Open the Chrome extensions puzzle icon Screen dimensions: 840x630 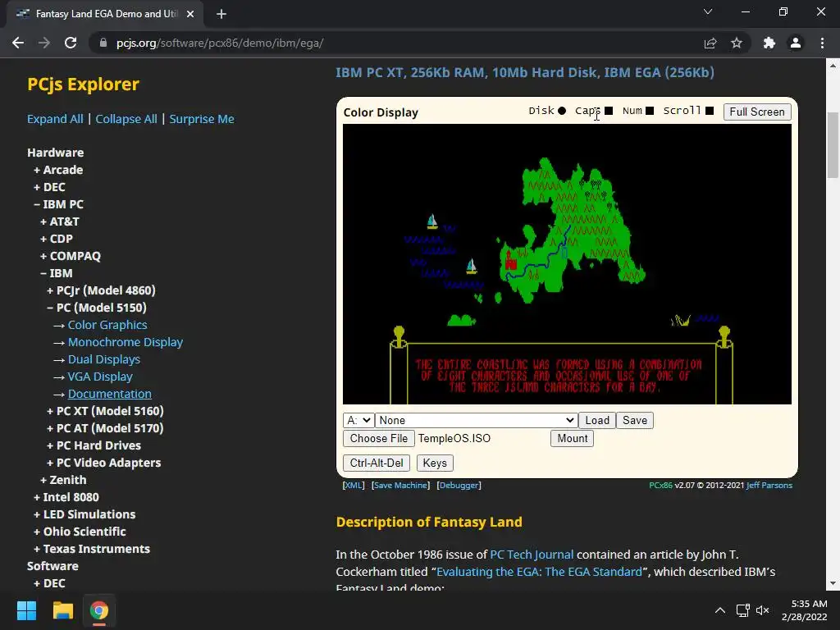[769, 43]
